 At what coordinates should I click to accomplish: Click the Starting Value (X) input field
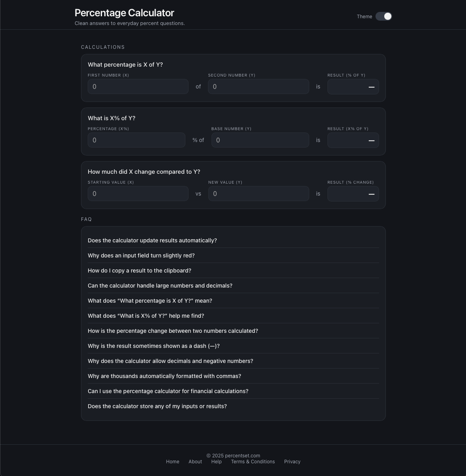pyautogui.click(x=138, y=194)
